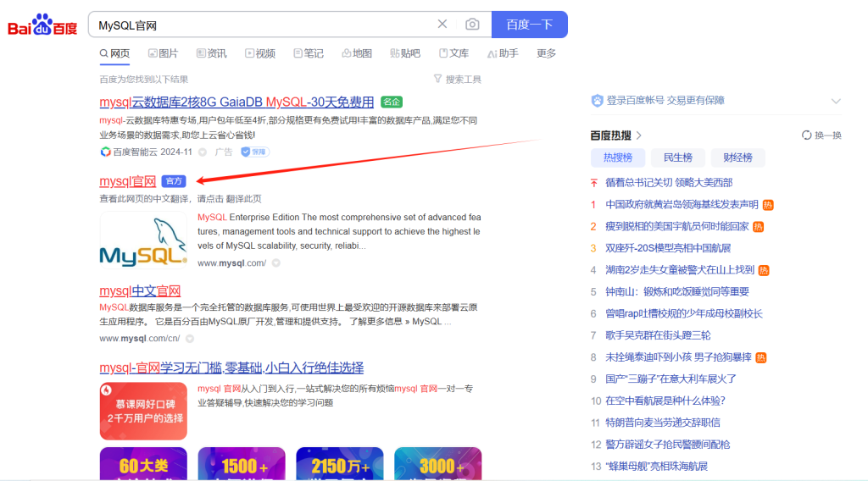Click 翻译此页 link
The height and width of the screenshot is (481, 868).
coord(243,198)
